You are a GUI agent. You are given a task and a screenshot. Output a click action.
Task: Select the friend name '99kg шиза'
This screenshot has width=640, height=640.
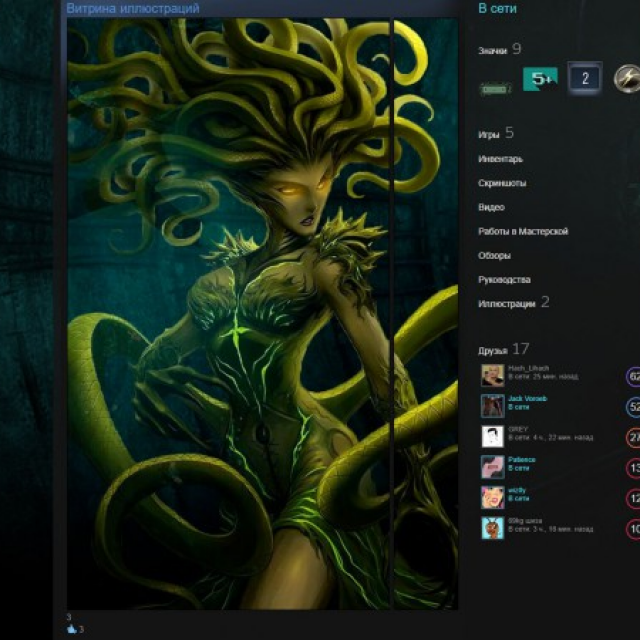(525, 521)
